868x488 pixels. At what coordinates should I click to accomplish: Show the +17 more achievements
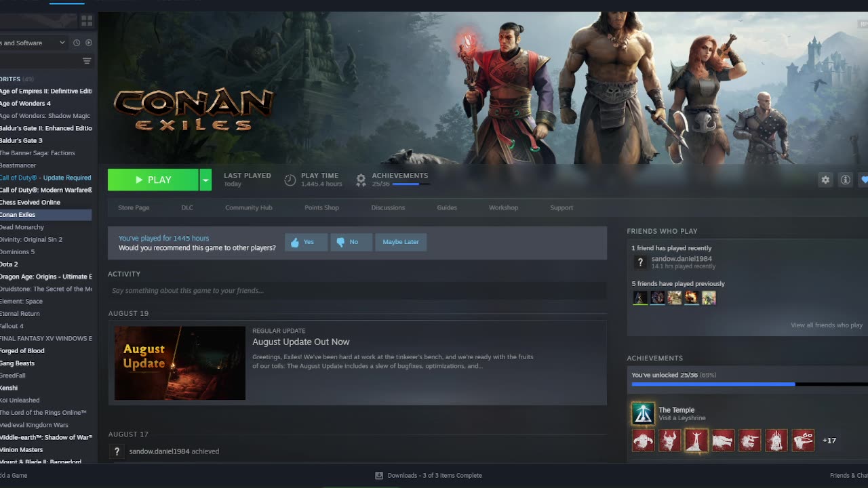[829, 441]
